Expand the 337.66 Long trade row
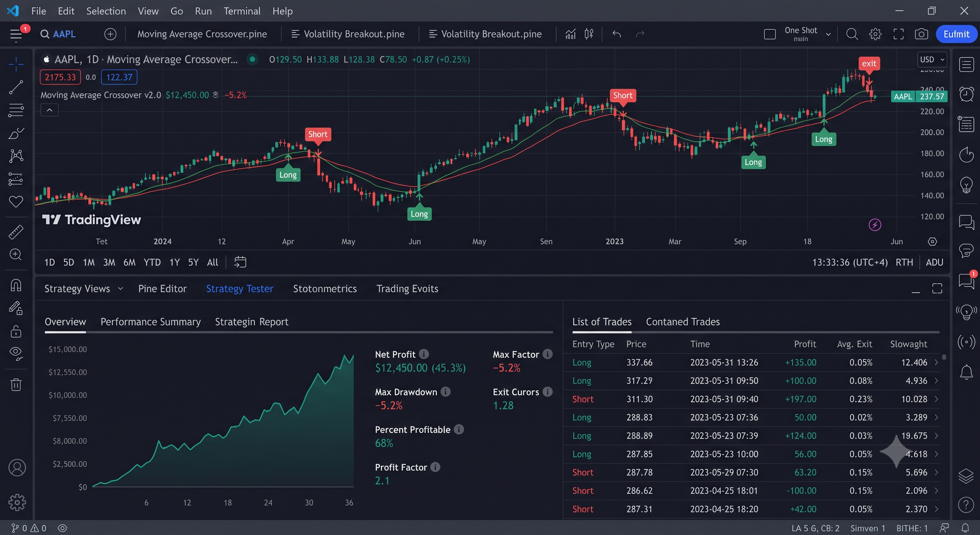Viewport: 980px width, 535px height. pyautogui.click(x=936, y=363)
